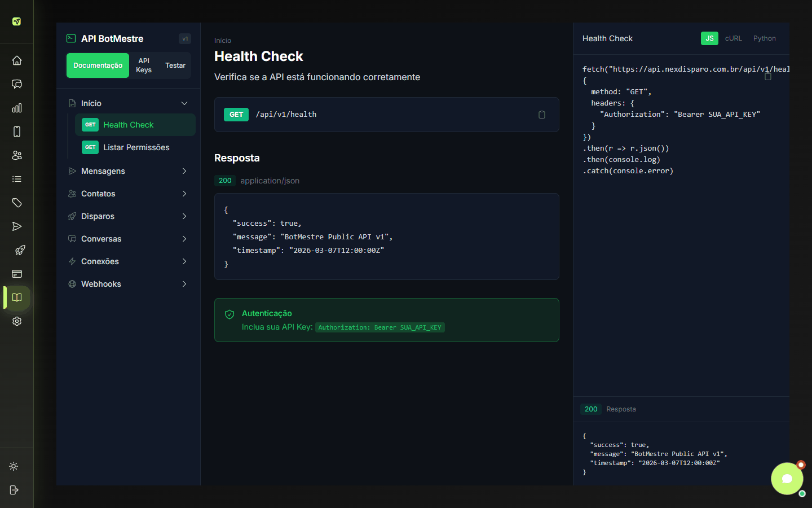The image size is (812, 508).
Task: Expand the Webhooks section
Action: click(129, 284)
